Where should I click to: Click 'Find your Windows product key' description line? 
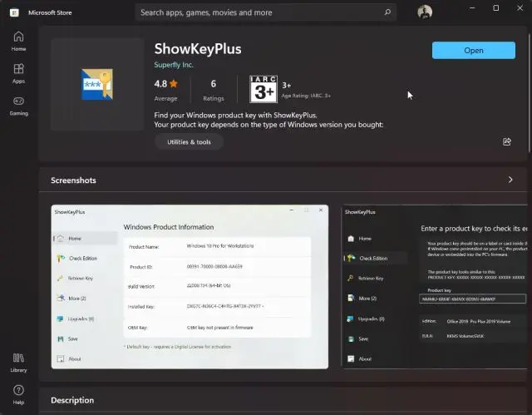point(235,115)
